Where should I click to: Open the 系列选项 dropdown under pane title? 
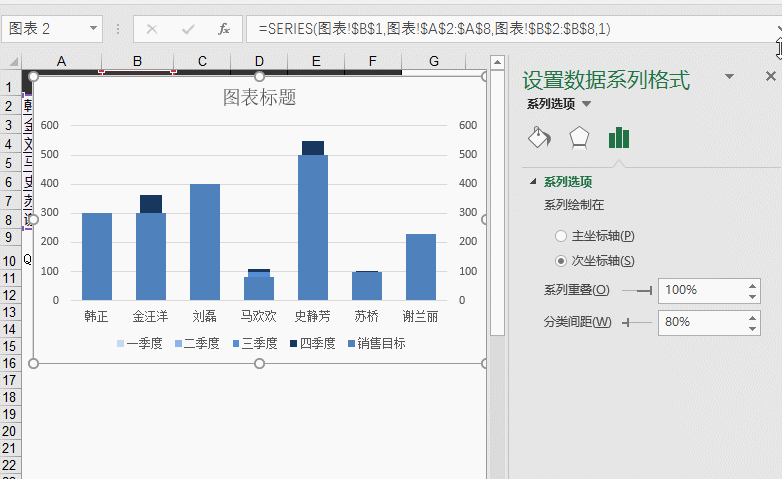coord(586,104)
